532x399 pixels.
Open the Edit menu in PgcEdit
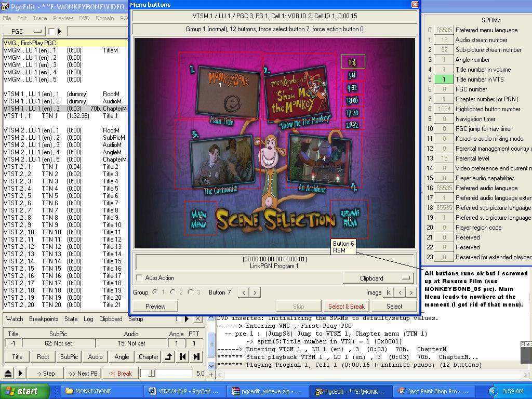22,18
